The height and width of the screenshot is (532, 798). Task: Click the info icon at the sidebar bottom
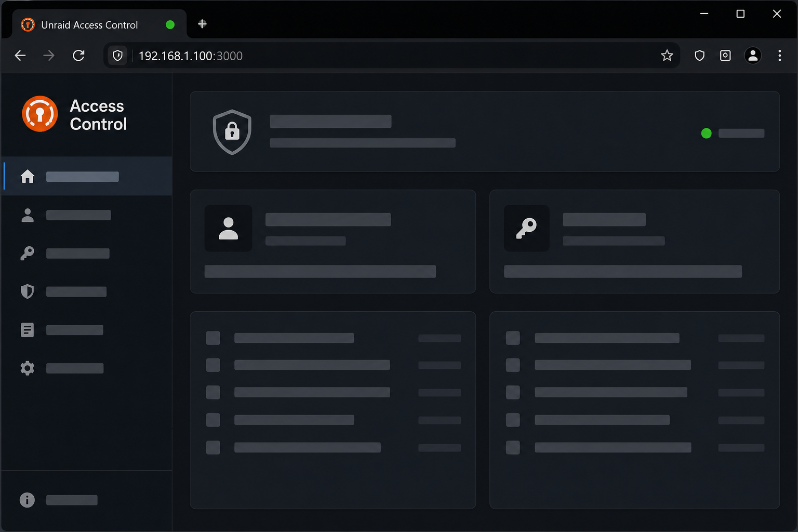[27, 500]
